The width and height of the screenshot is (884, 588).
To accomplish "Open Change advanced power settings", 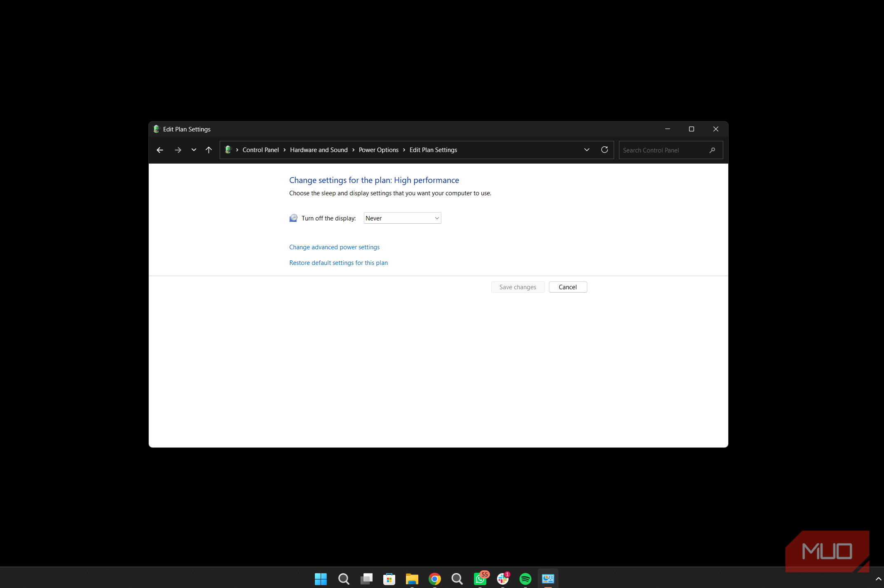I will coord(334,247).
